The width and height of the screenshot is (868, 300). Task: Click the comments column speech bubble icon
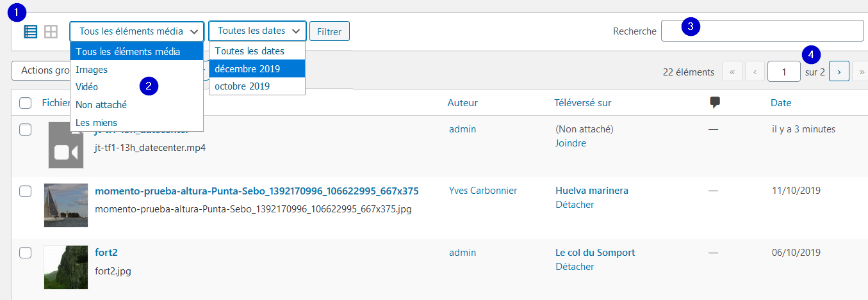(715, 102)
